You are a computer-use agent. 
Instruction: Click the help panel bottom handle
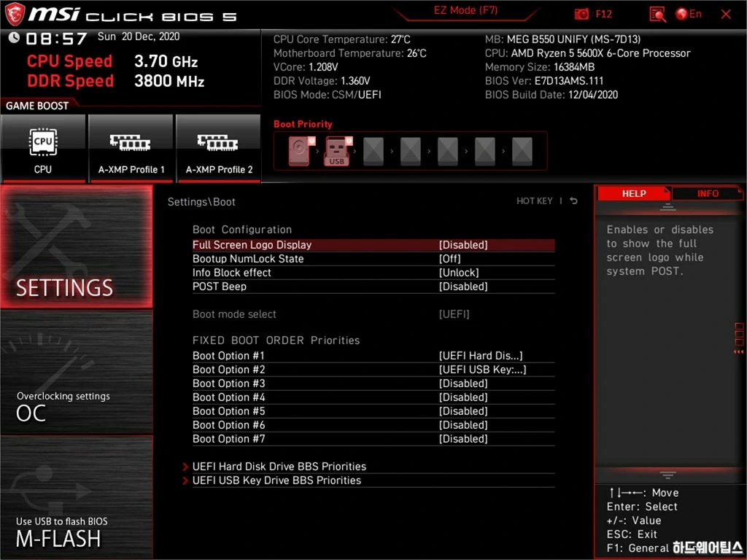coord(667,475)
